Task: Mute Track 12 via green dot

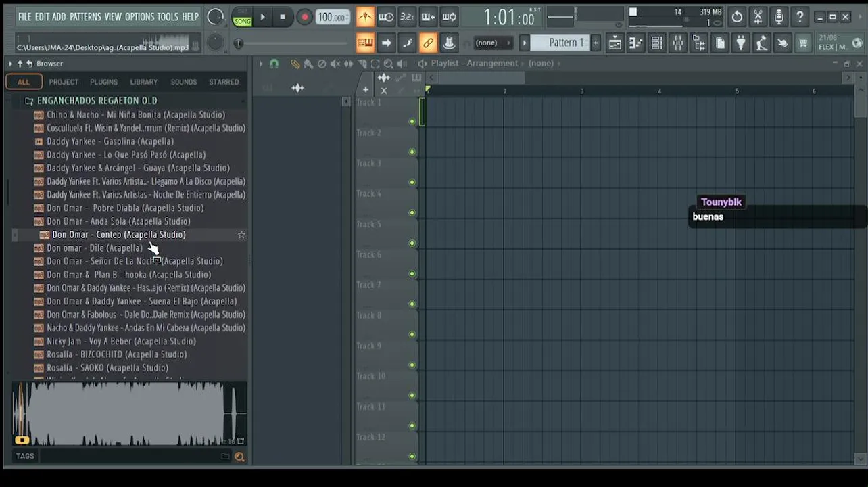Action: [x=412, y=457]
